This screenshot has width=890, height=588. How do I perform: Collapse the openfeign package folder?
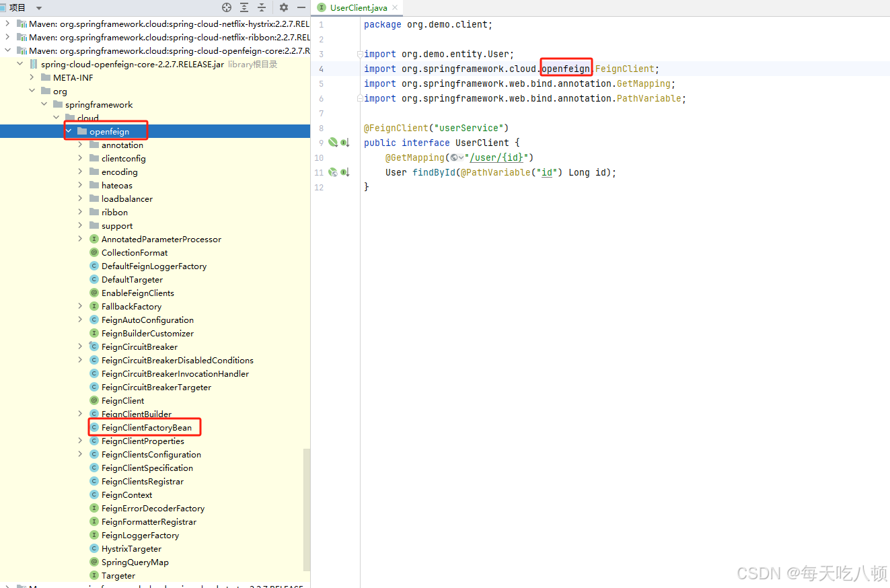69,131
